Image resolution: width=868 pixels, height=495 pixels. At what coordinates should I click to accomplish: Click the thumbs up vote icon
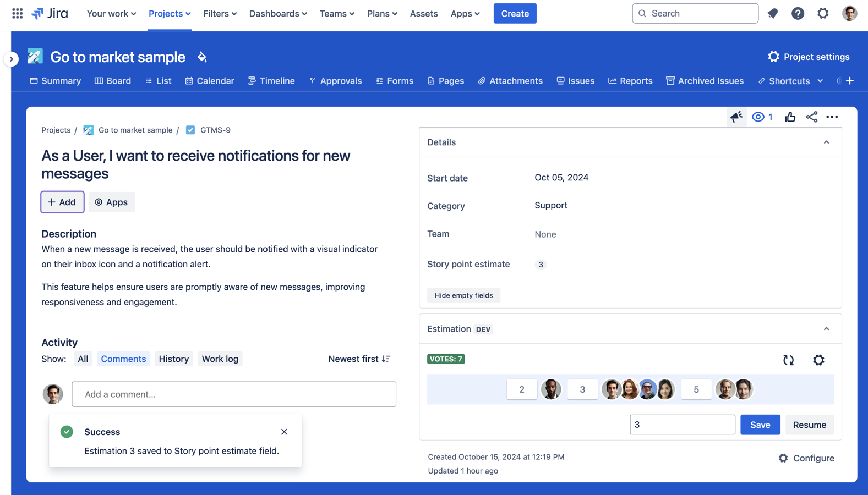point(790,117)
